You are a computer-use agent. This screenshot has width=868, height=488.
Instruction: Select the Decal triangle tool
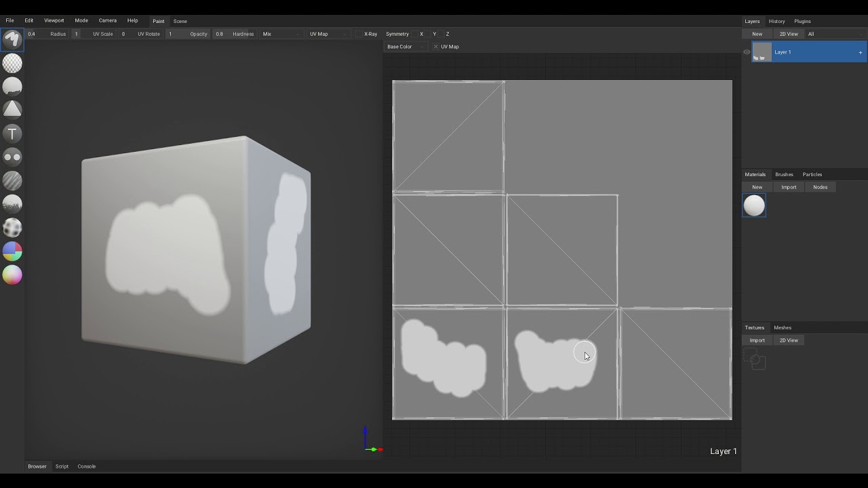(x=12, y=110)
